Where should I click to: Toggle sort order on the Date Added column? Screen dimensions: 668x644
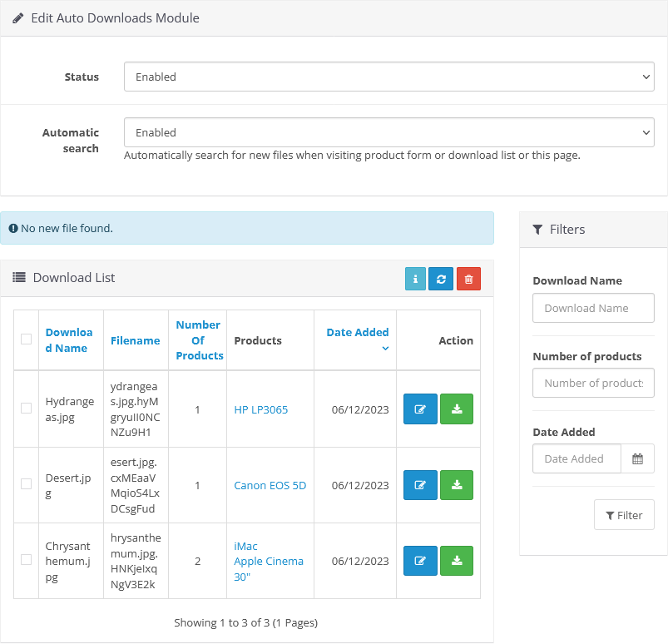(x=357, y=332)
